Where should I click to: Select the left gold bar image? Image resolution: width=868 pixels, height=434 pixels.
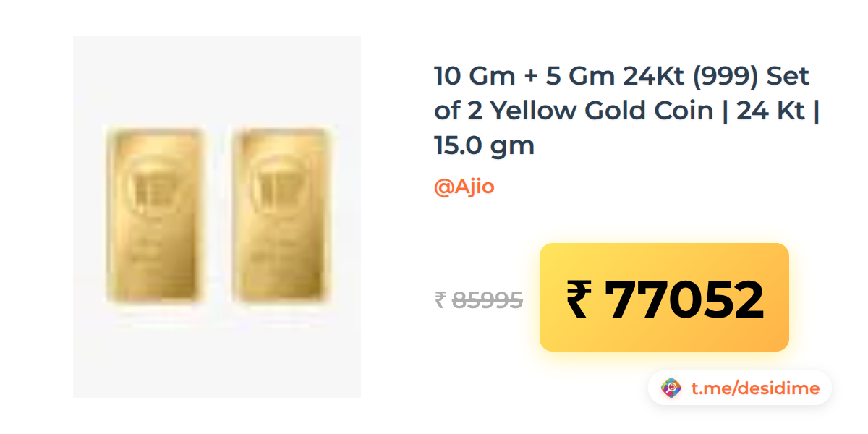153,216
